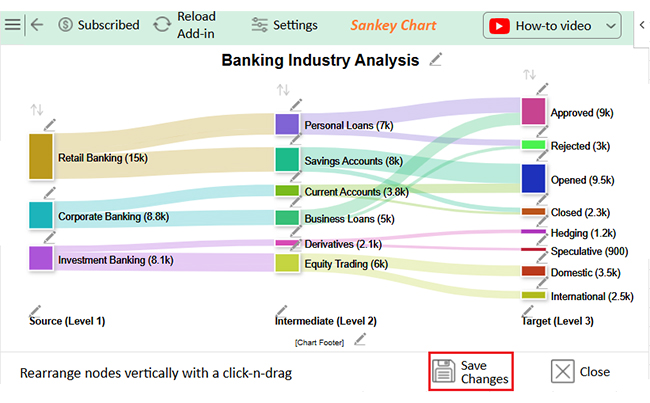650x403 pixels.
Task: Click the Subscribed status item
Action: click(98, 25)
